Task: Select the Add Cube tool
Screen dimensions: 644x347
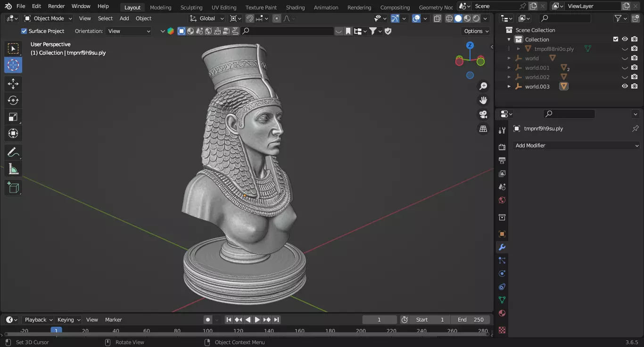Action: [x=13, y=187]
